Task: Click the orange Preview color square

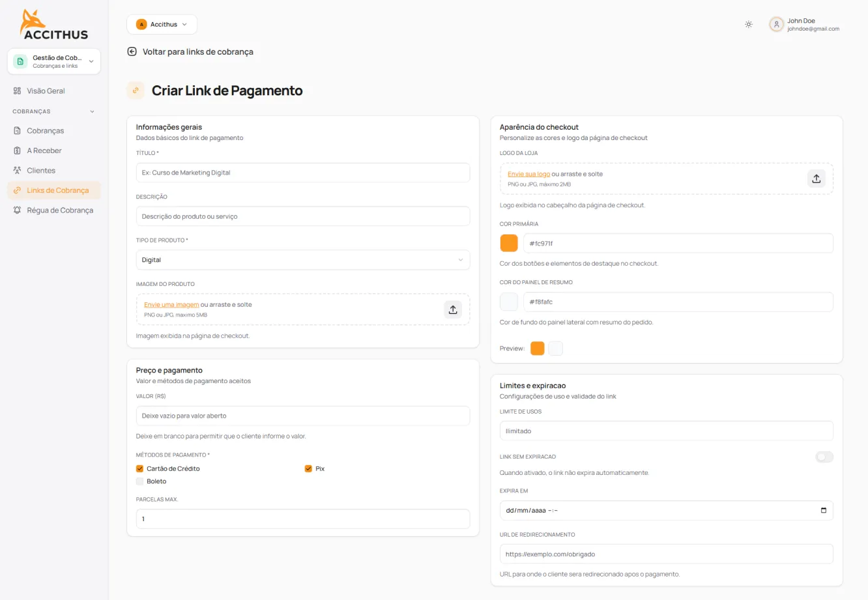Action: pos(538,349)
